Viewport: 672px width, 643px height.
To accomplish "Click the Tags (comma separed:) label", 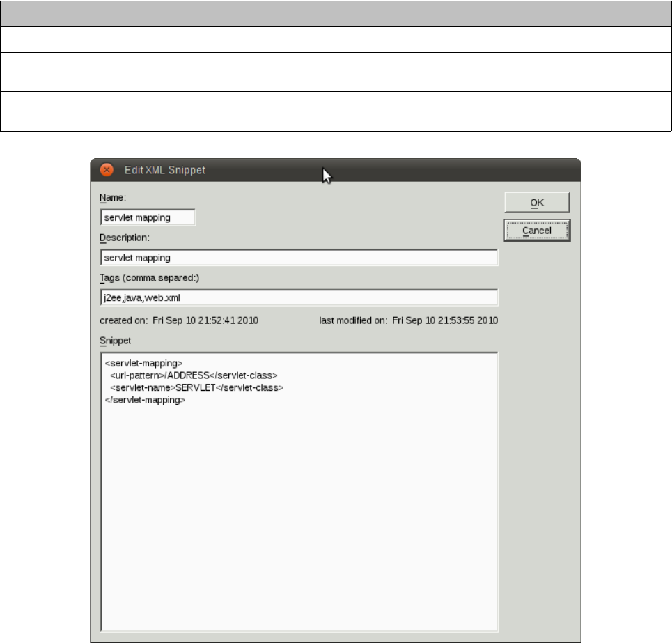I will tap(150, 278).
